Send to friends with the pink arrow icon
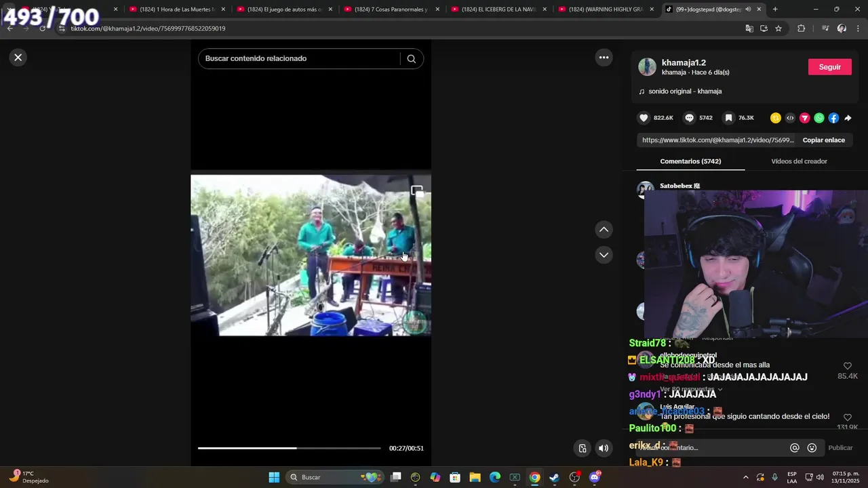The image size is (868, 488). click(805, 118)
